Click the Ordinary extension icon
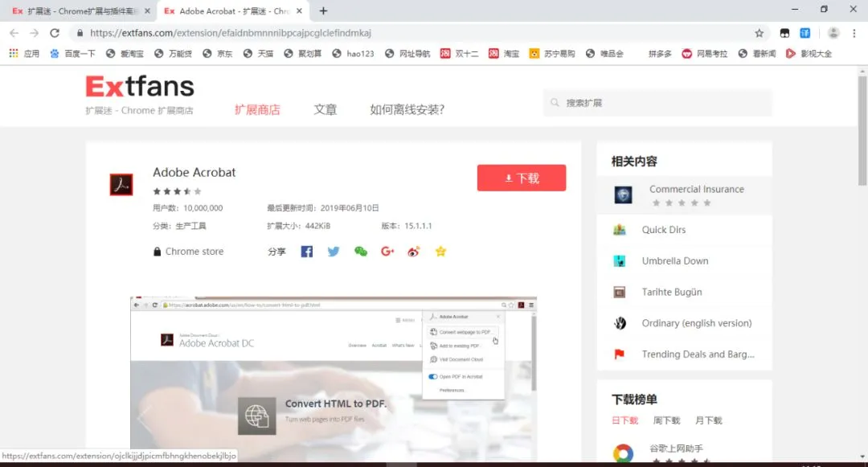868x467 pixels. (x=620, y=323)
